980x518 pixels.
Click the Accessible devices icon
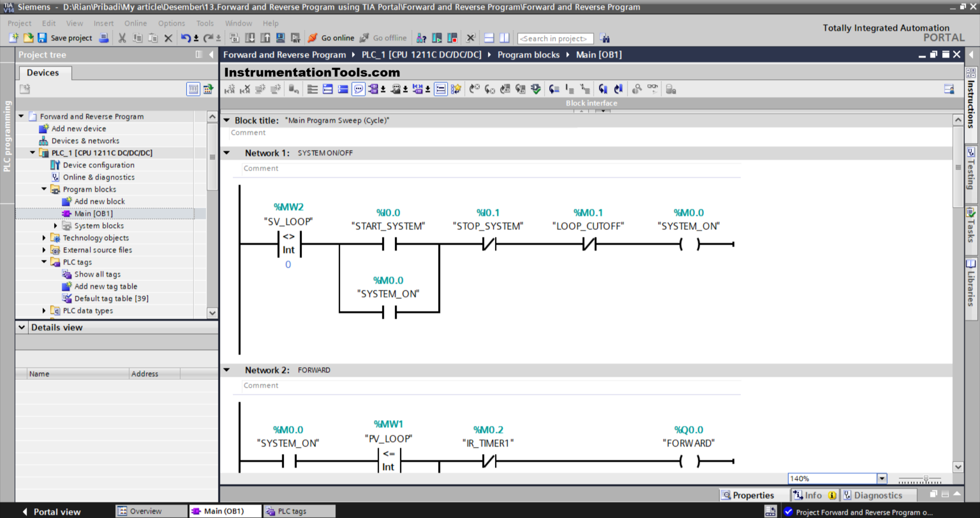click(422, 38)
